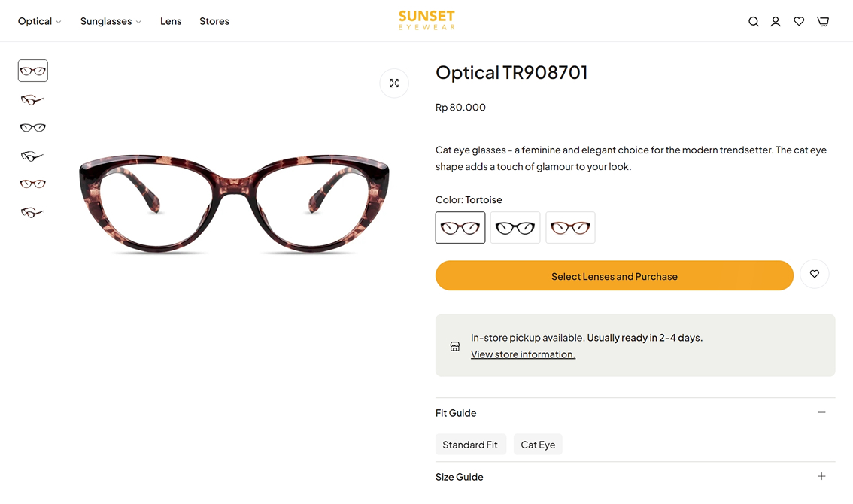This screenshot has height=504, width=853.
Task: Open the search icon in header
Action: tap(753, 22)
